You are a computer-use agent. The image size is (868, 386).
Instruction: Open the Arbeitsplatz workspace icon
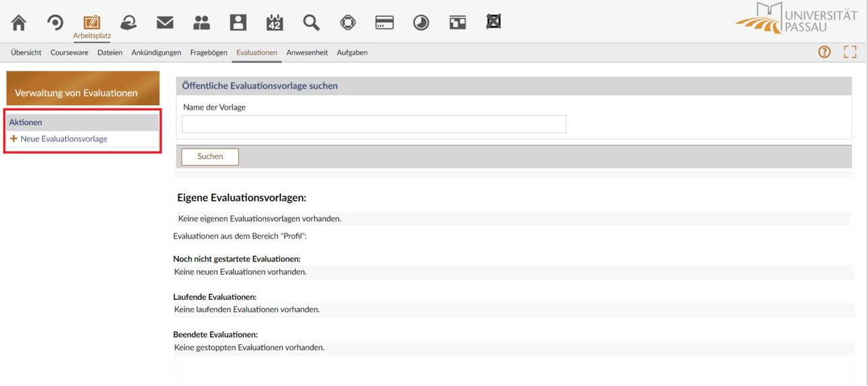(x=92, y=26)
